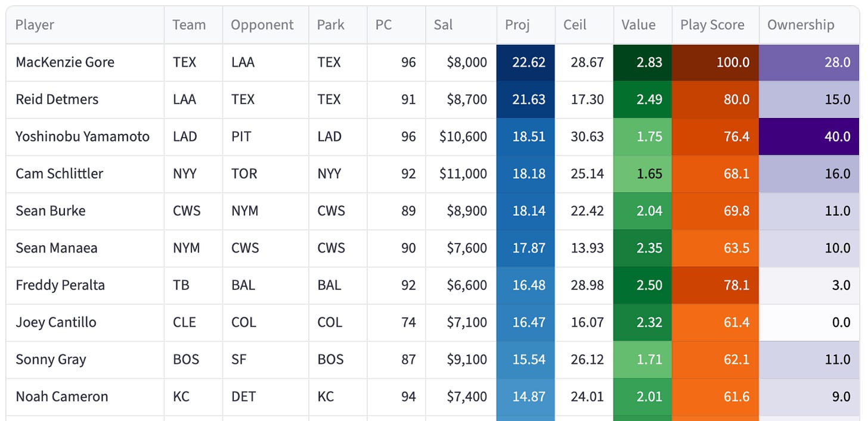Sort by the Player column header
This screenshot has width=868, height=421.
click(85, 25)
